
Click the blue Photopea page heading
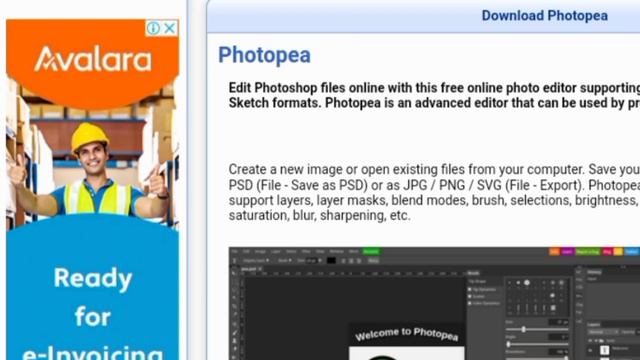coord(264,55)
